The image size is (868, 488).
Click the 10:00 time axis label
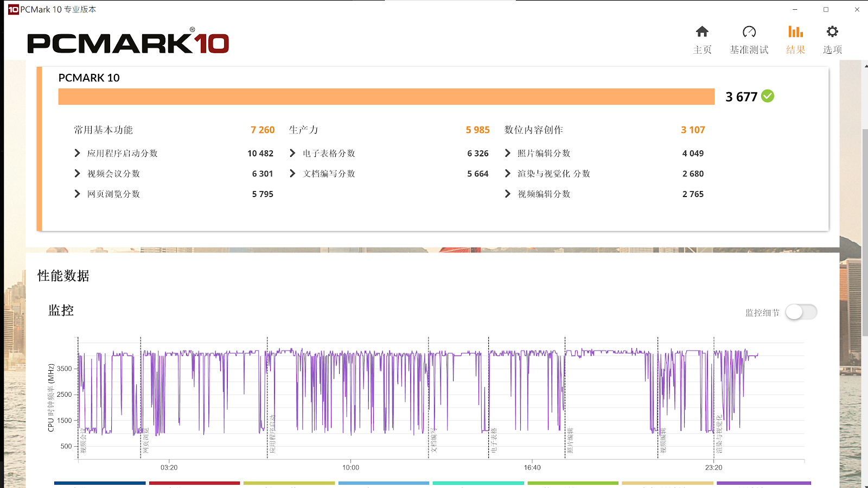click(x=350, y=467)
